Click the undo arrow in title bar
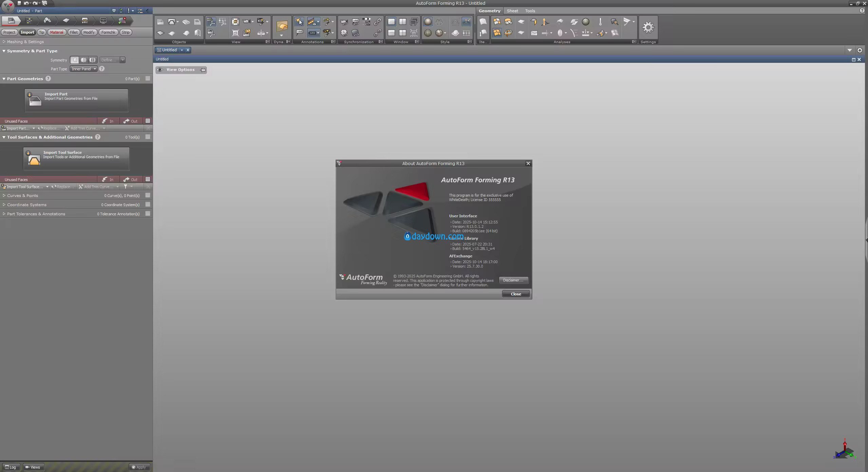 pos(26,3)
